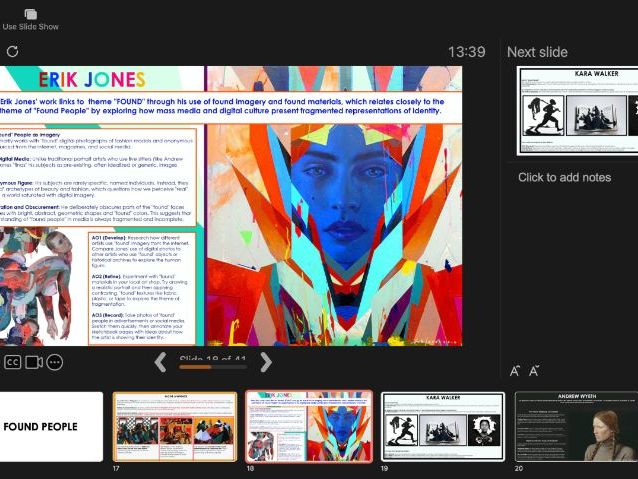Click the current Erik Jones slide view

231,206
